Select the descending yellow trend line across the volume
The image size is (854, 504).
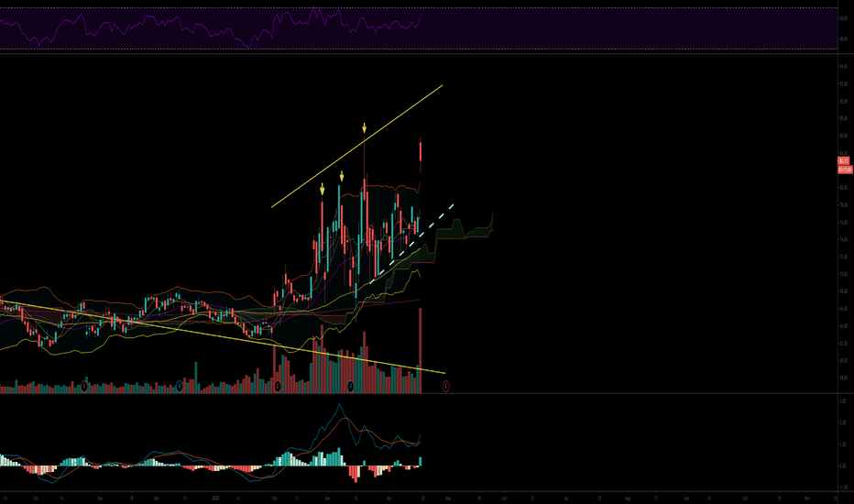[x=223, y=336]
